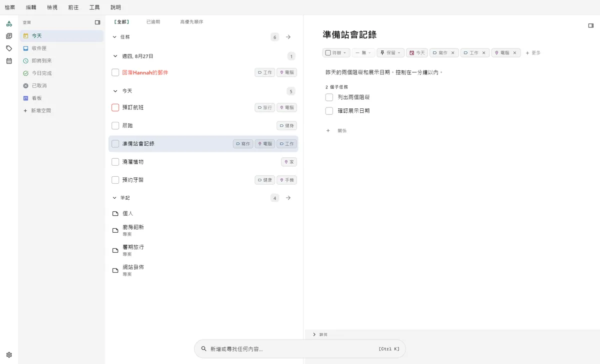Click the 個人 folder icon
The height and width of the screenshot is (364, 600).
click(x=115, y=214)
